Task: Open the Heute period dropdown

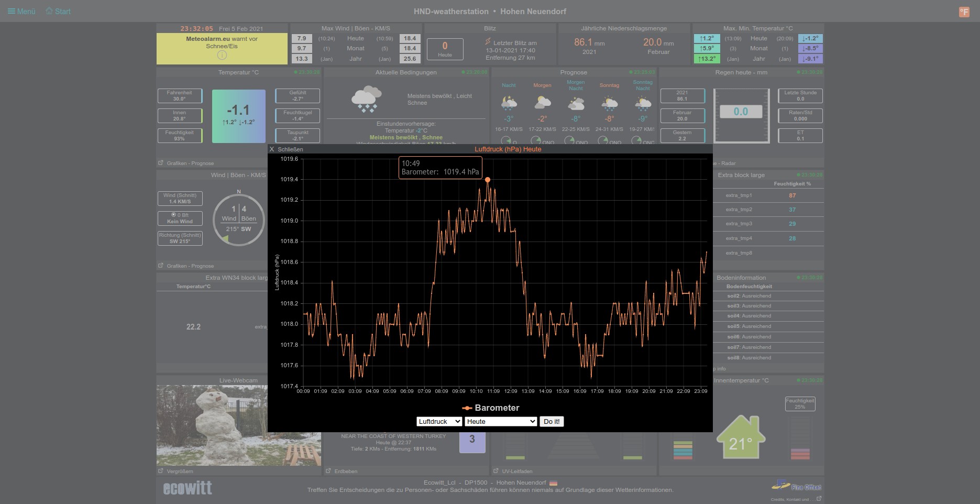Action: (501, 421)
